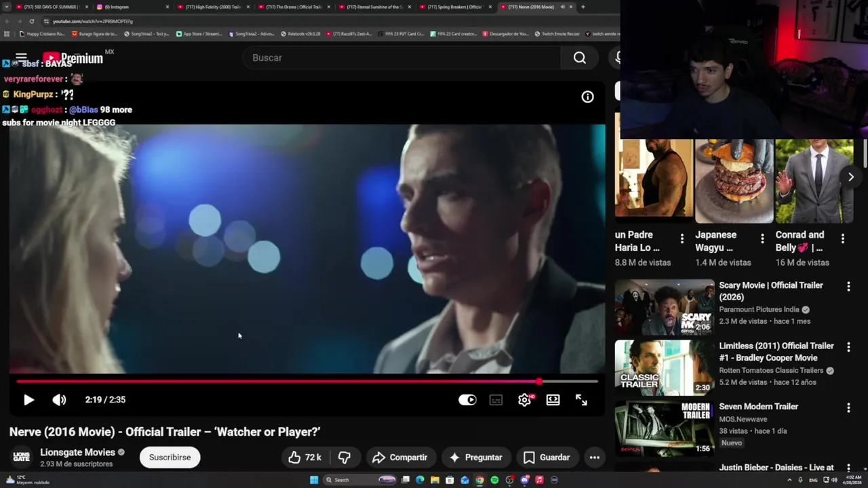Open Limitless 2011 trailer thumbnail
The width and height of the screenshot is (868, 488).
(665, 367)
